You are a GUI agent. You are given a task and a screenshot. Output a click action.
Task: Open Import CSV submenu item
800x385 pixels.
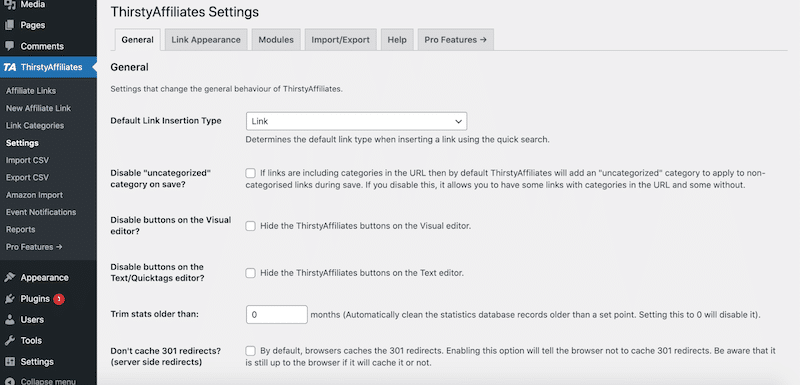pos(28,160)
